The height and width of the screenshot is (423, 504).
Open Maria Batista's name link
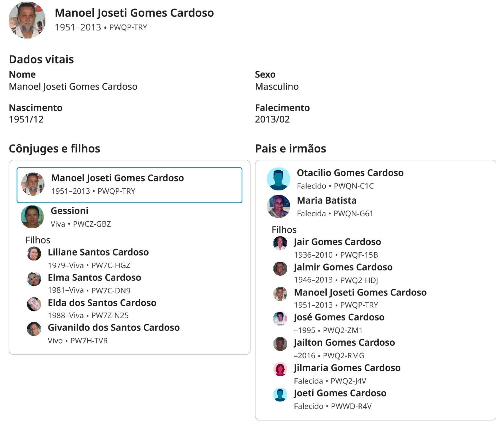tap(327, 201)
